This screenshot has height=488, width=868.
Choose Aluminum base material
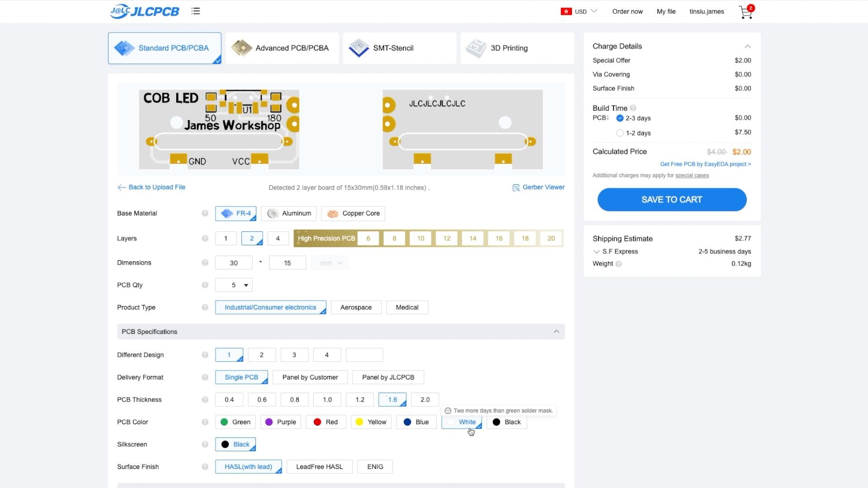(x=289, y=213)
